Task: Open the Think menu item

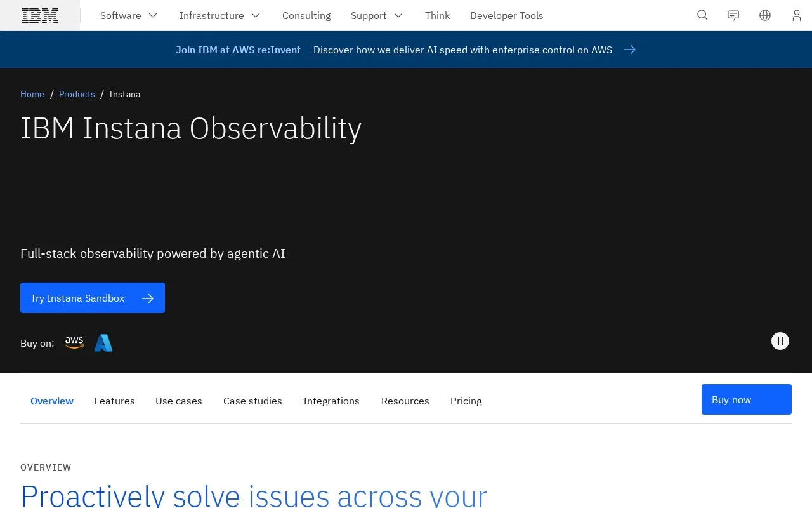Action: 437,15
